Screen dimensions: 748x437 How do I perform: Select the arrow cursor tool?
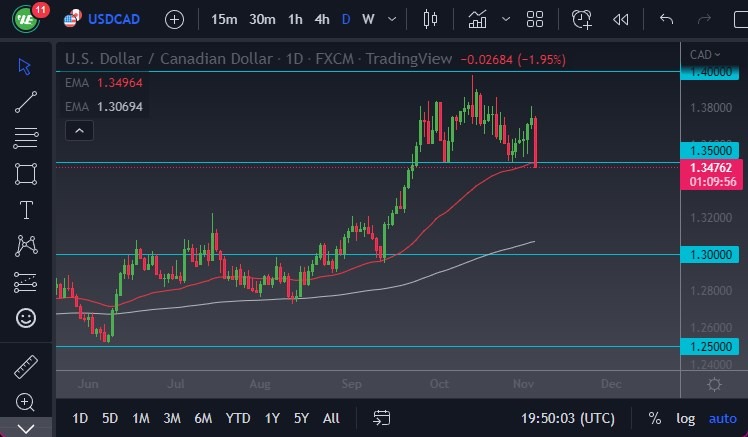[25, 66]
